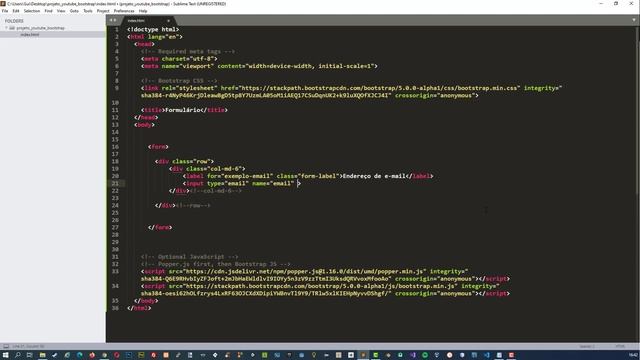
Task: Click the taskbar clock
Action: [x=633, y=355]
